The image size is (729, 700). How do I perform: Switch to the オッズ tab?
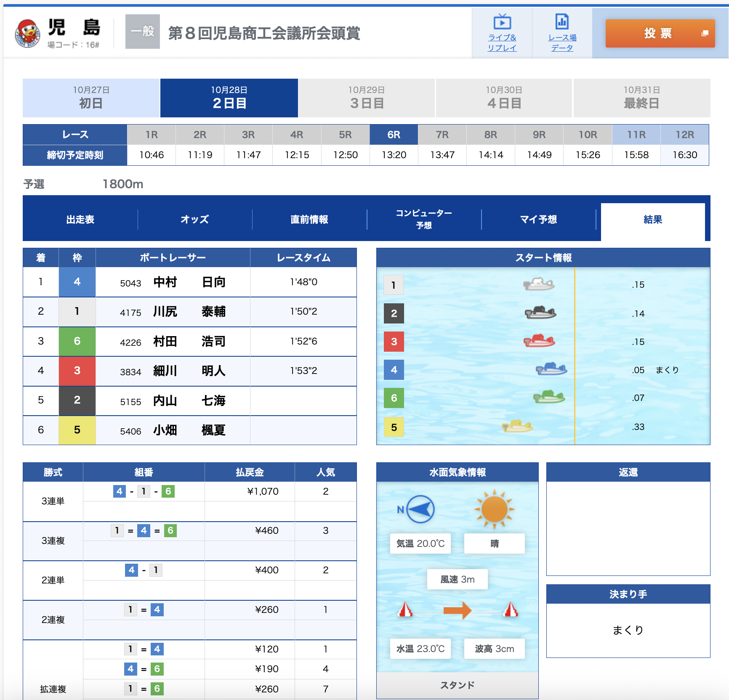tap(195, 220)
